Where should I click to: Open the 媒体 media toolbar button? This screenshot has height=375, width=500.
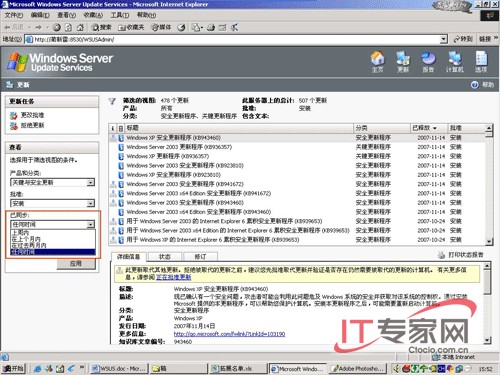[161, 27]
